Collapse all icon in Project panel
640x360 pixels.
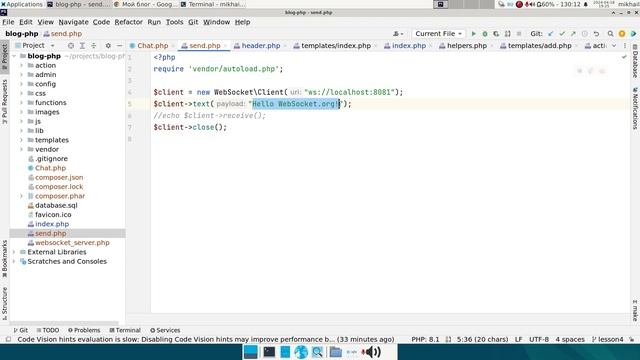point(93,46)
